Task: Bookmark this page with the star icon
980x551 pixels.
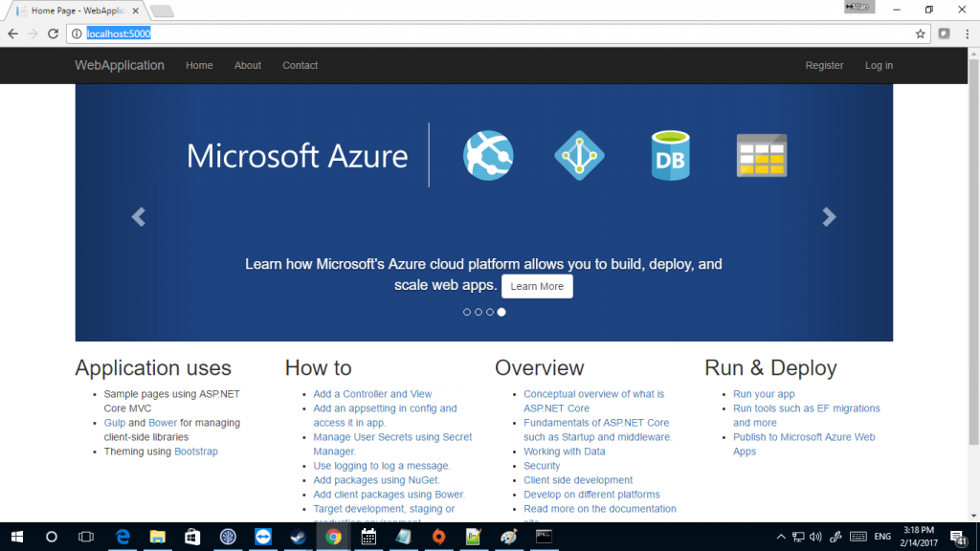Action: (920, 33)
